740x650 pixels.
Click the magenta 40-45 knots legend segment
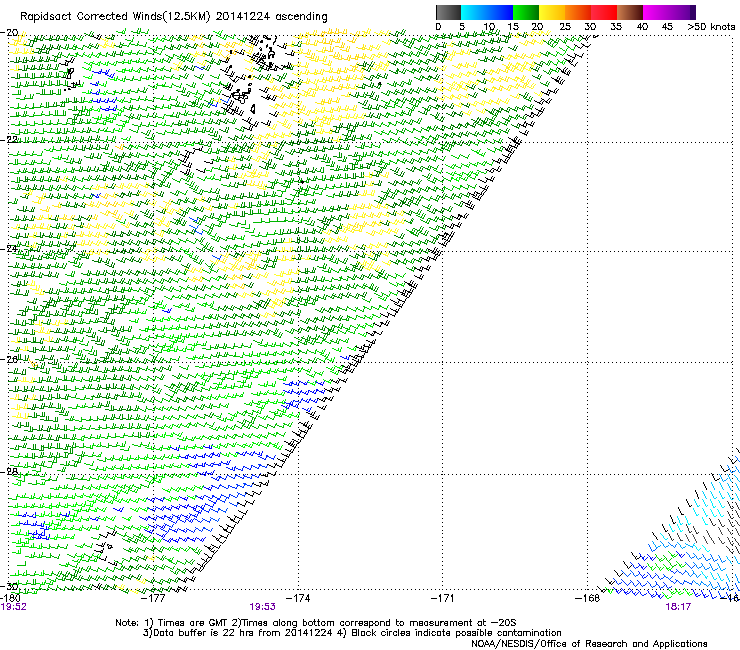[656, 12]
